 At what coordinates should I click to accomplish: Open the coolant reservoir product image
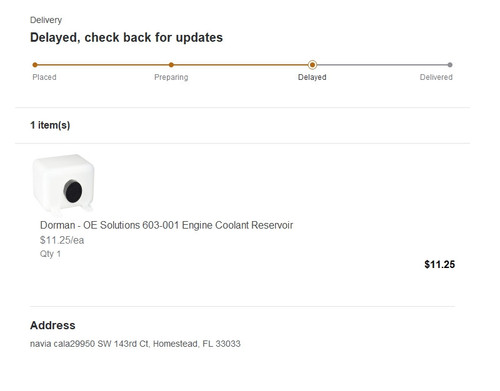(63, 183)
